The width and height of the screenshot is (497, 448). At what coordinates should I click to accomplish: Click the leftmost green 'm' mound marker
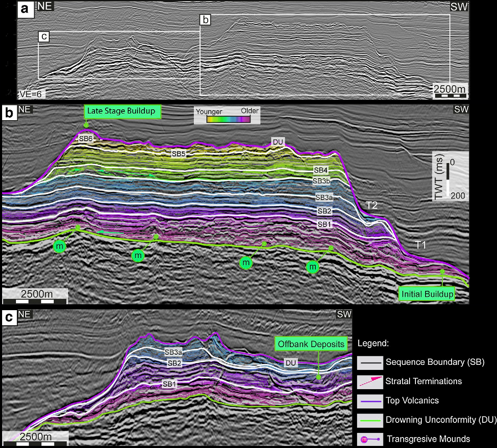click(x=60, y=246)
